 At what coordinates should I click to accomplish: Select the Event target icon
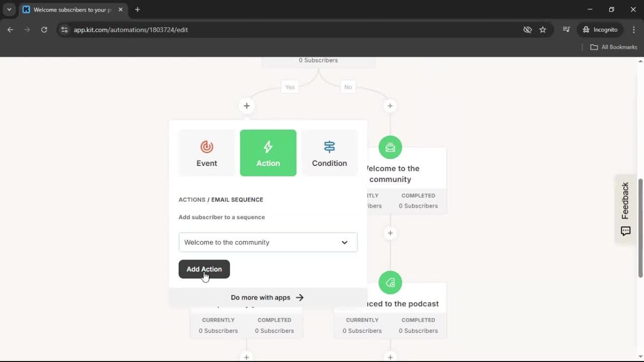(x=206, y=147)
